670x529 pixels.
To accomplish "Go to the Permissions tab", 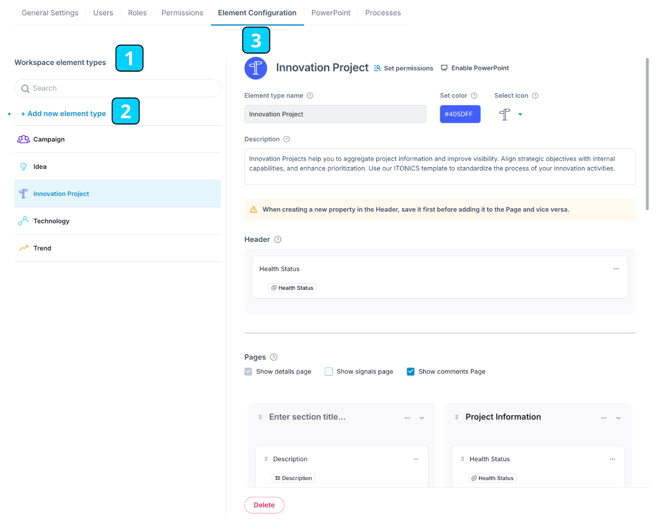I will click(182, 13).
